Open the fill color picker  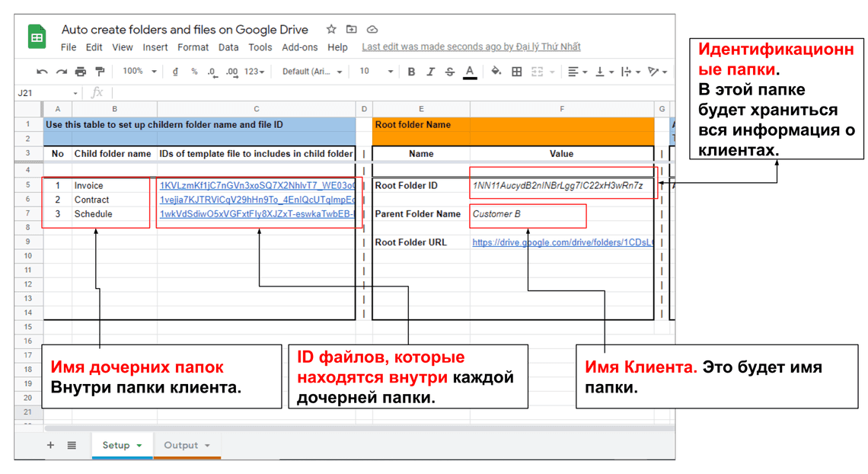pos(496,72)
